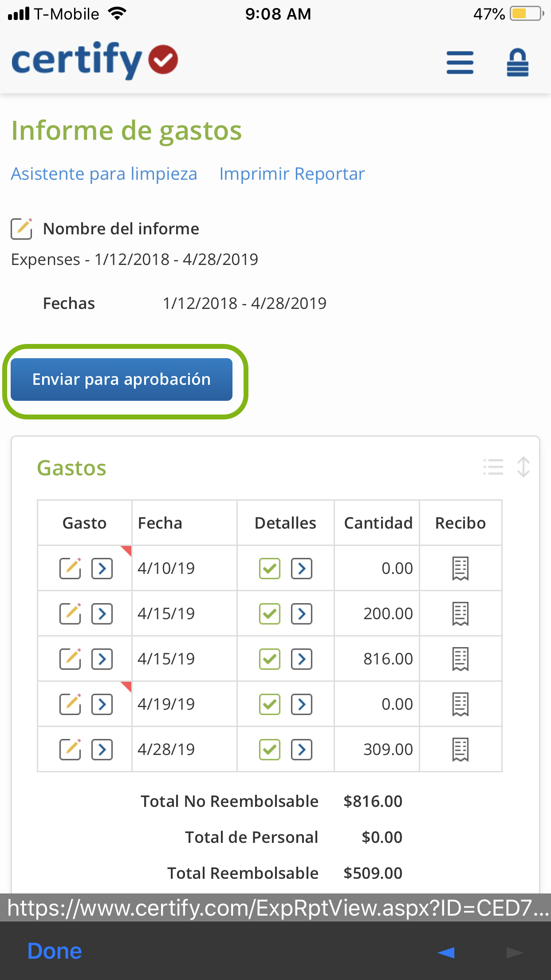This screenshot has height=980, width=551.
Task: Edit the report name pencil icon
Action: pyautogui.click(x=21, y=229)
